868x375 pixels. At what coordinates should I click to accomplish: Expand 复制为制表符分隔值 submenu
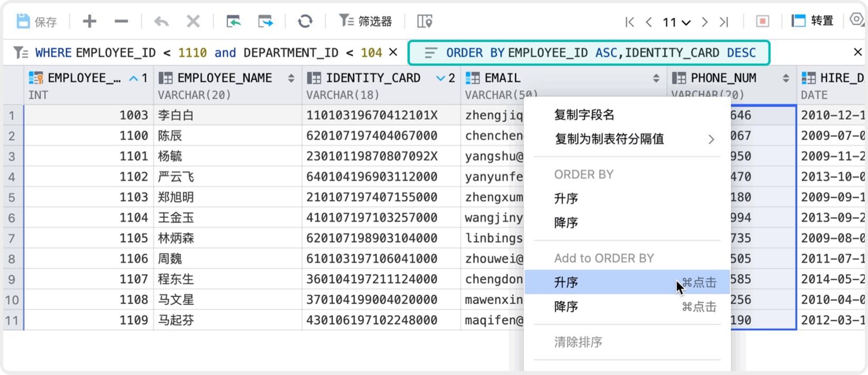tap(627, 139)
